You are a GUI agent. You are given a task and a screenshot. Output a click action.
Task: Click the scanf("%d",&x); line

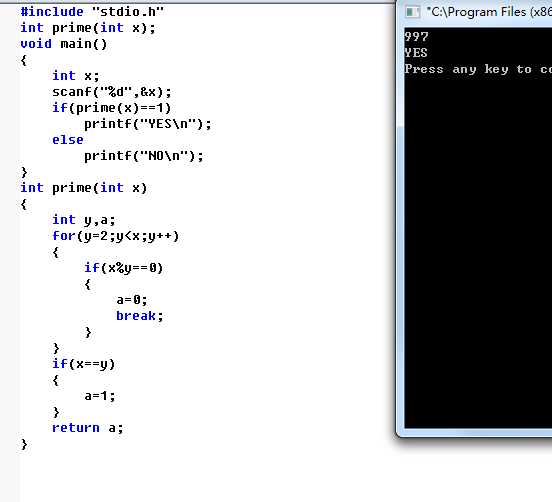point(112,92)
